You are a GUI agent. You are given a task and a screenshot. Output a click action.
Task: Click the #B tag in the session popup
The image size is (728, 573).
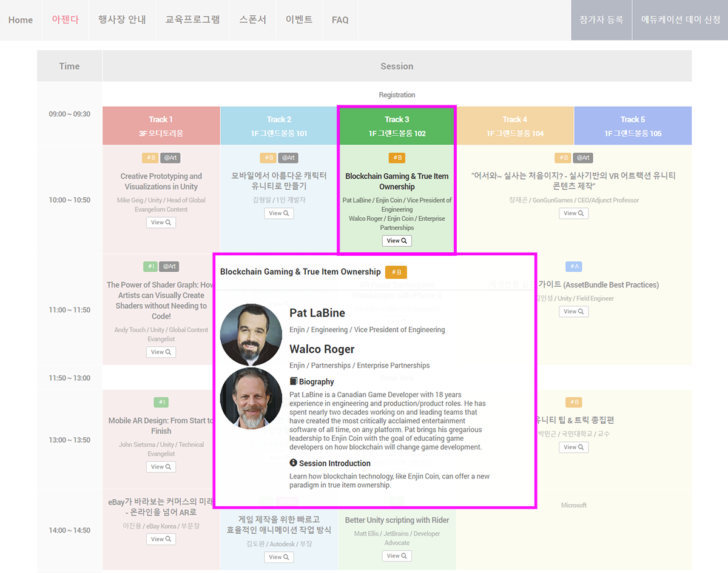397,272
